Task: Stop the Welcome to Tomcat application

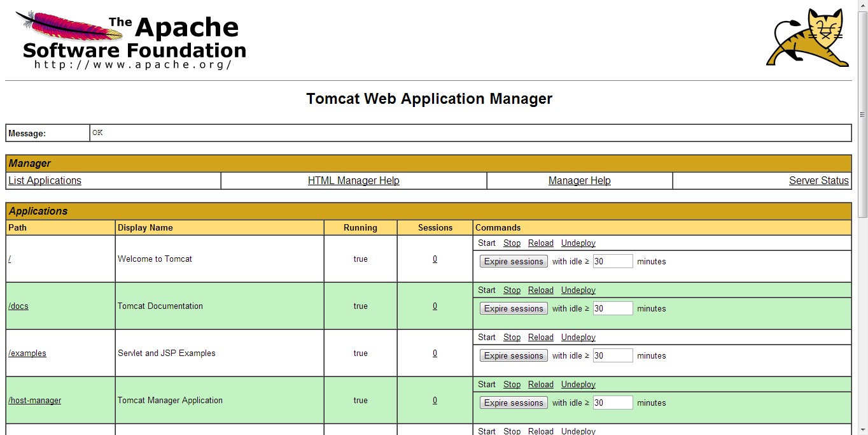Action: (512, 243)
